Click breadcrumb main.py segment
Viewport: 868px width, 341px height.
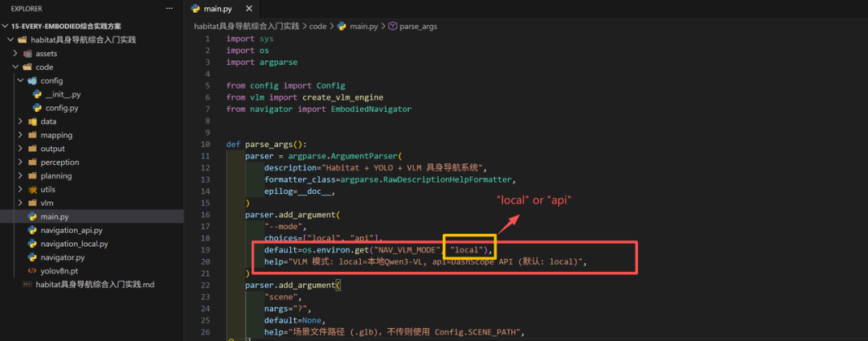pyautogui.click(x=362, y=26)
